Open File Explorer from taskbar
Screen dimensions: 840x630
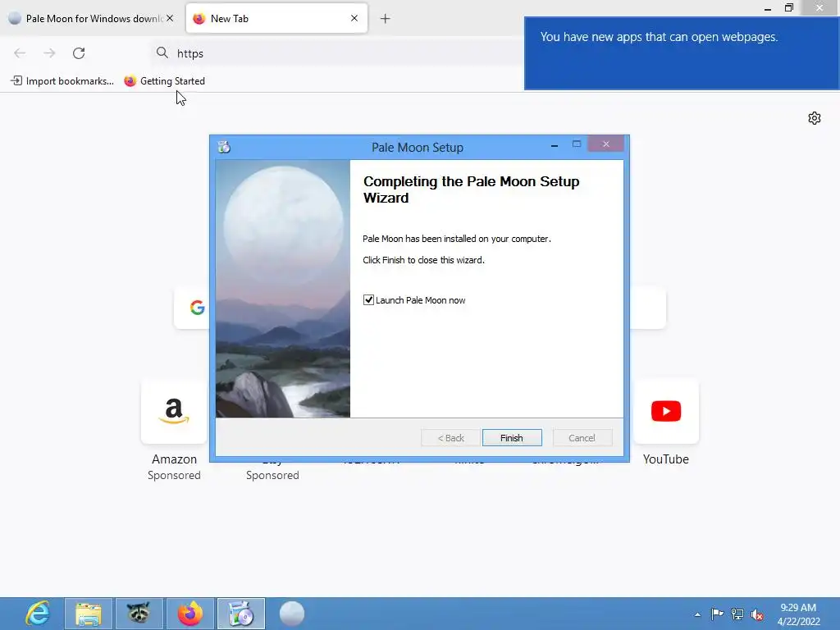[x=89, y=614]
